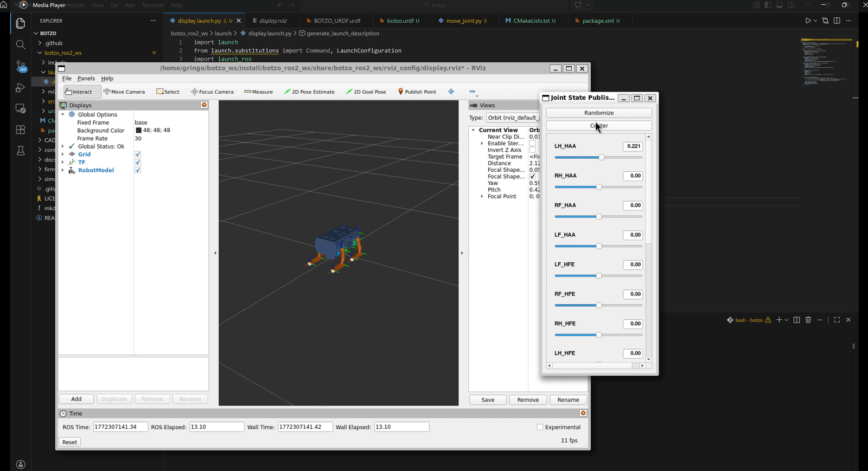Pick the Measure tool in RViz toolbar
This screenshot has height=471, width=868.
259,92
